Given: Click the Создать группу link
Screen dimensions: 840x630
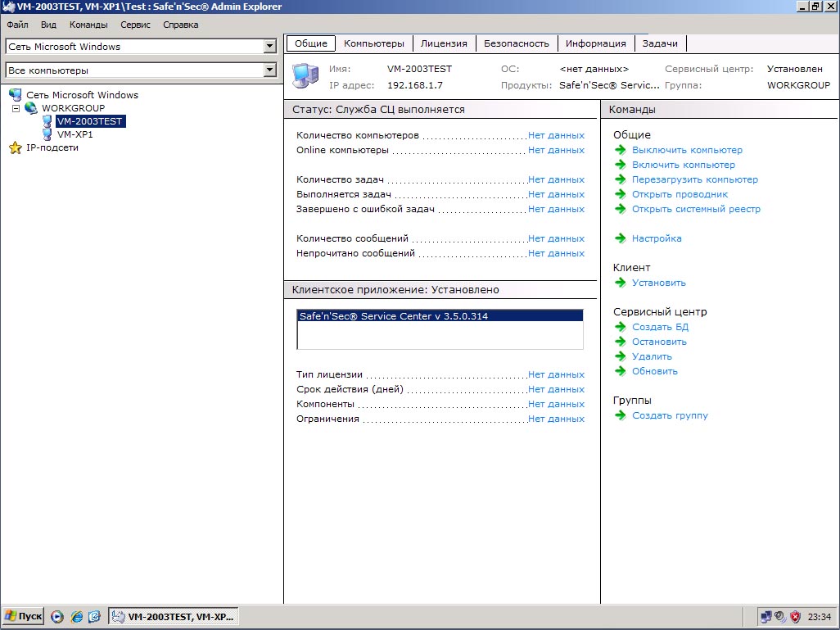Looking at the screenshot, I should (x=670, y=415).
